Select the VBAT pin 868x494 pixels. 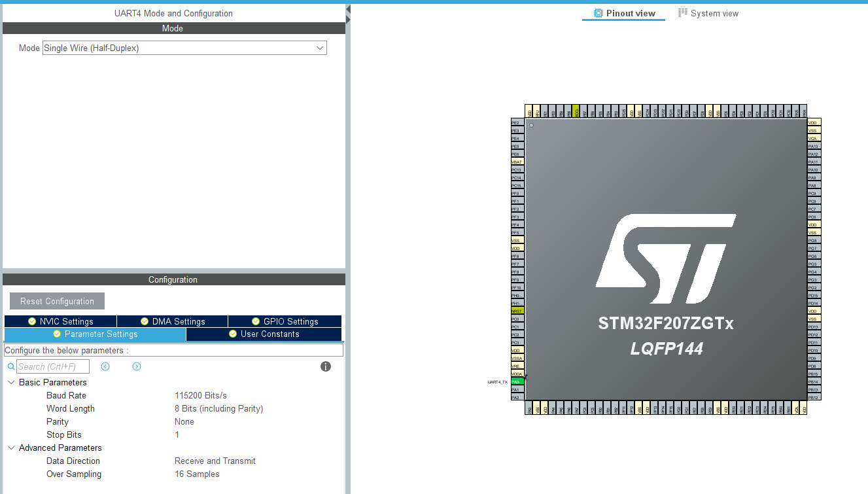pyautogui.click(x=517, y=162)
